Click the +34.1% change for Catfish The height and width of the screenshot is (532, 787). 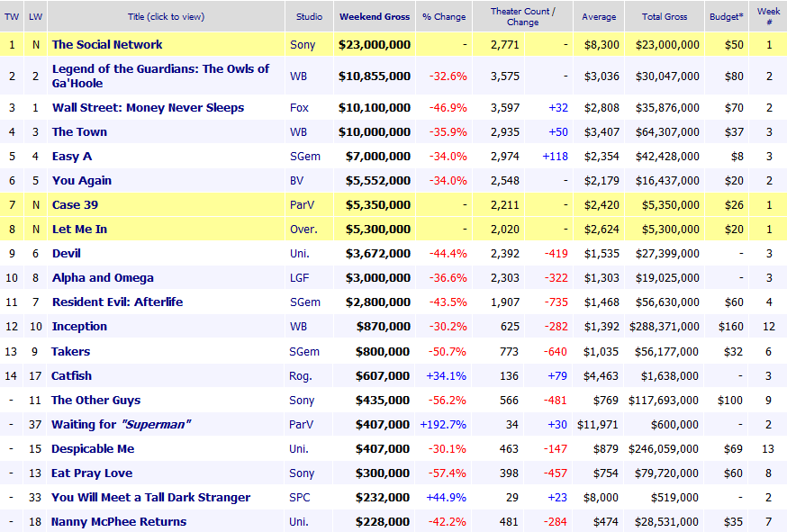(447, 376)
